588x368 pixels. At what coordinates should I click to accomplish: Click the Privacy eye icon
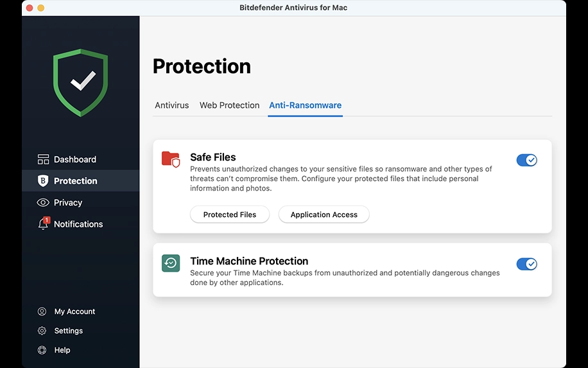coord(43,202)
